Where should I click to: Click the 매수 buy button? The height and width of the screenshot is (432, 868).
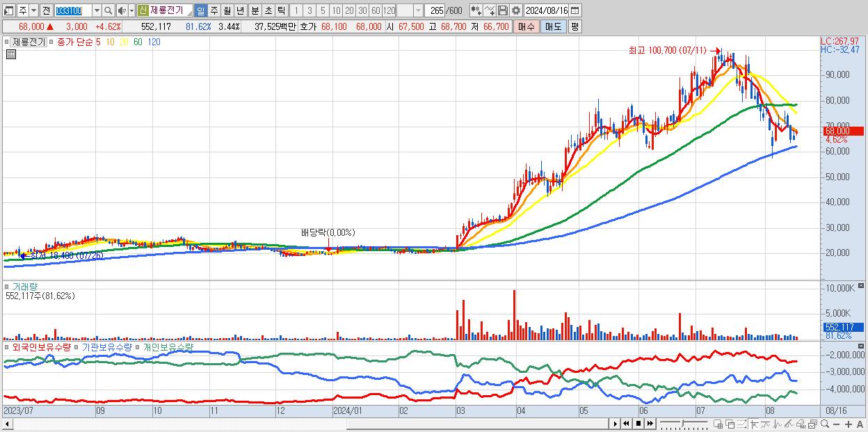[x=527, y=26]
